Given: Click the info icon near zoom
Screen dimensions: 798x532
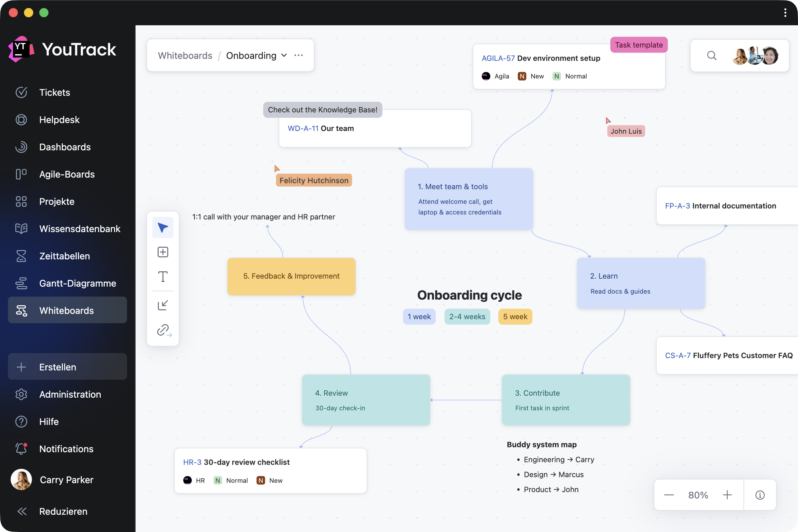Looking at the screenshot, I should (x=760, y=495).
